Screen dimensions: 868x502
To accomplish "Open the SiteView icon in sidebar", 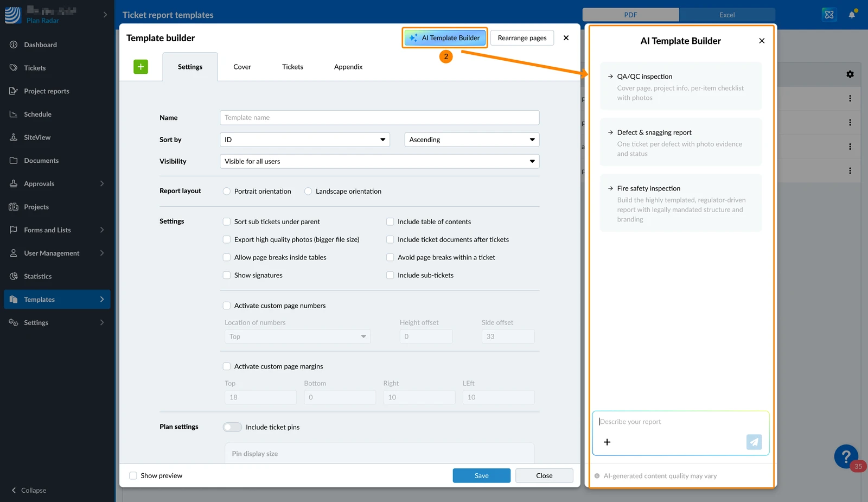I will pos(14,137).
